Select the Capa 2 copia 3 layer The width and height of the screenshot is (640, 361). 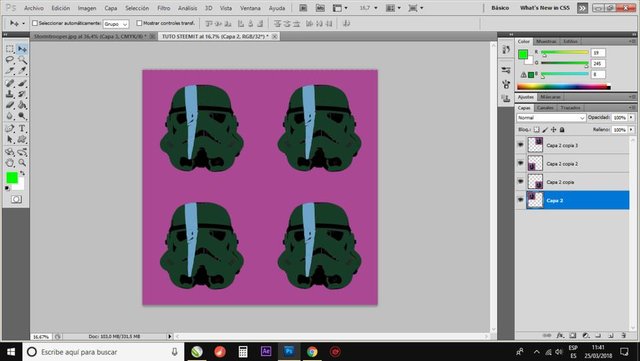(572, 145)
